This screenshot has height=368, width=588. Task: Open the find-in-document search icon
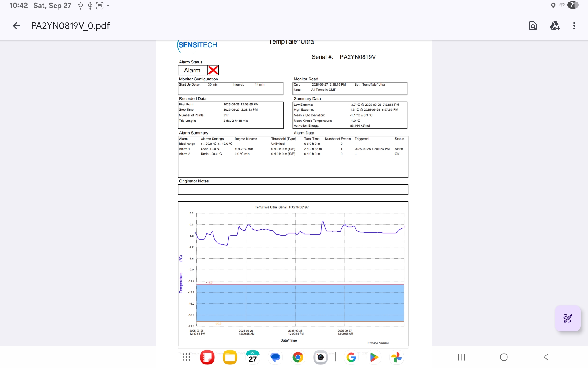(533, 26)
